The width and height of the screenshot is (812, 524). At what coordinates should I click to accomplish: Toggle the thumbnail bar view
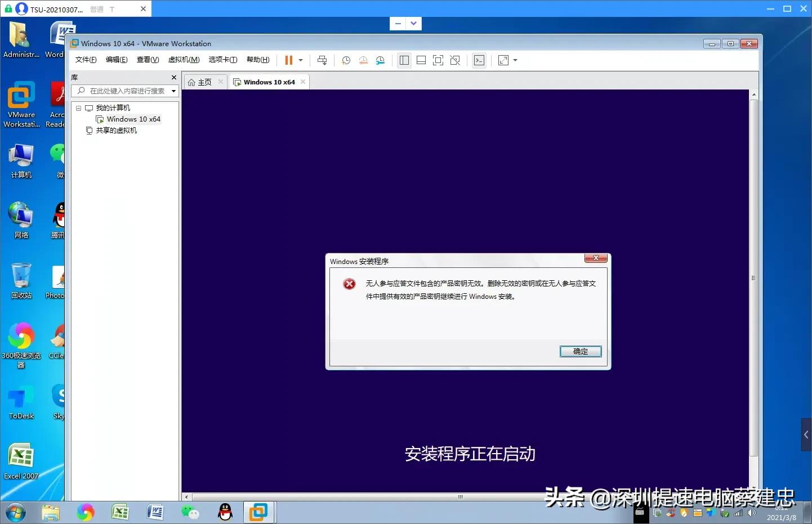tap(421, 60)
